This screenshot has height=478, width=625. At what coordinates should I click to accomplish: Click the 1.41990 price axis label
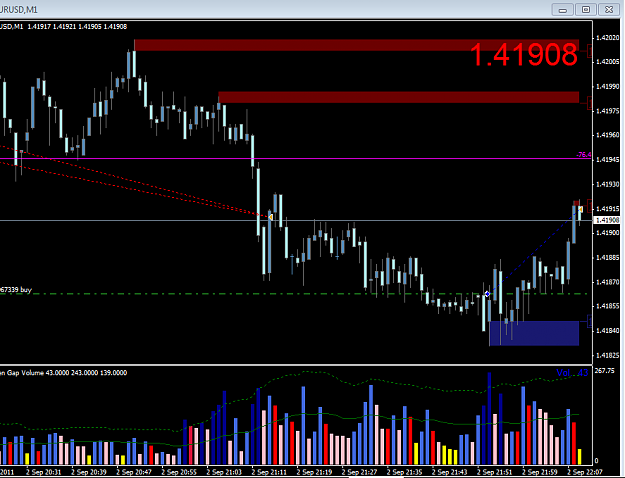608,87
